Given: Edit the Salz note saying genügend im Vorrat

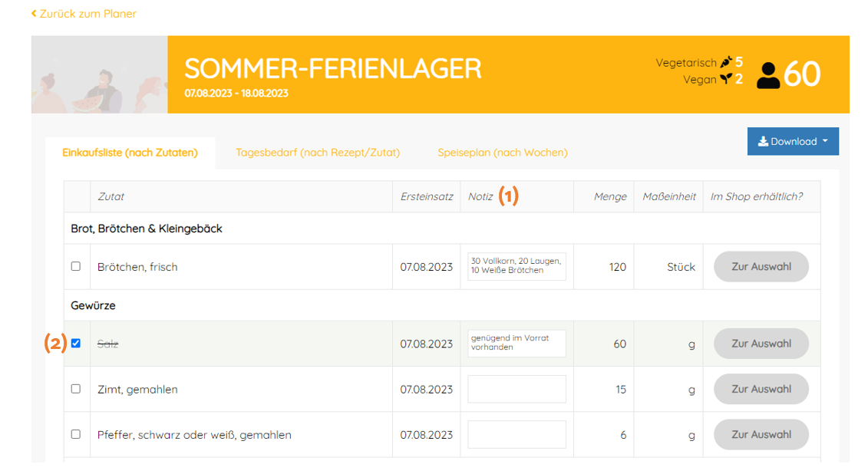Looking at the screenshot, I should click(517, 343).
